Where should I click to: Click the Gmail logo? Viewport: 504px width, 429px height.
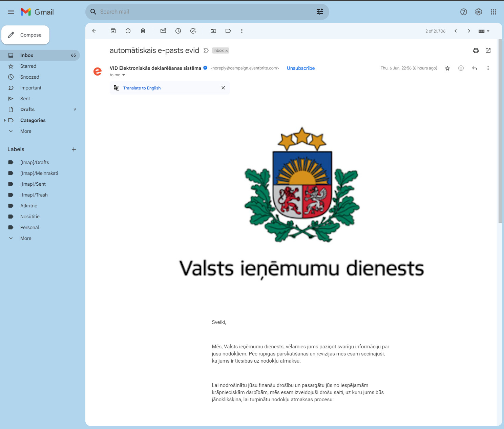[37, 12]
